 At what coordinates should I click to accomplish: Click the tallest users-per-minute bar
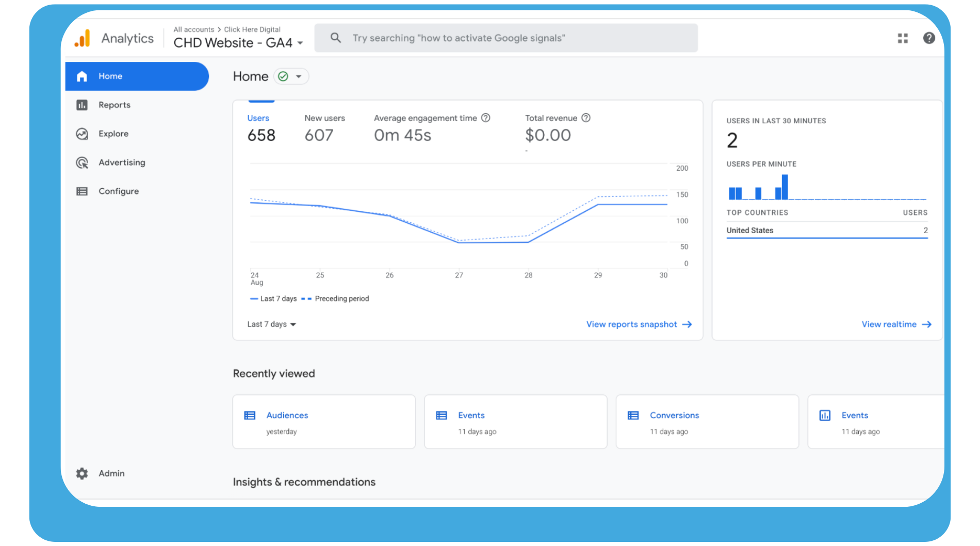coord(785,187)
